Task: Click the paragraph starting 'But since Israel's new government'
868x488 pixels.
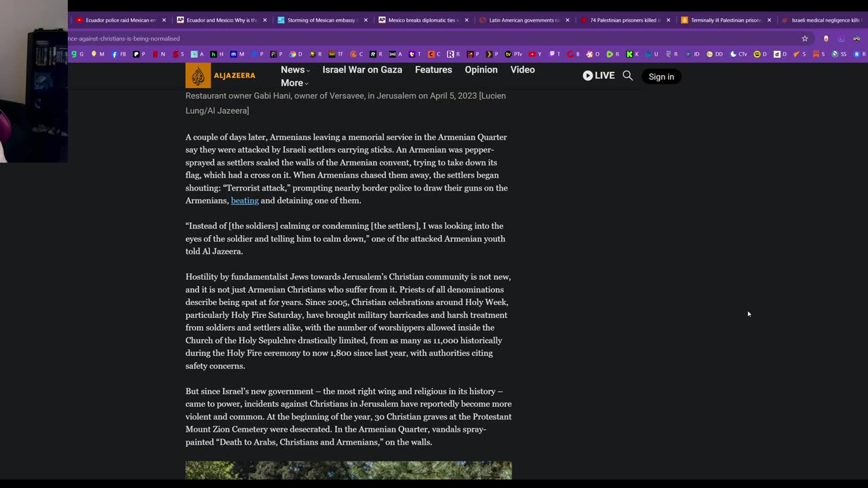Action: coord(349,417)
